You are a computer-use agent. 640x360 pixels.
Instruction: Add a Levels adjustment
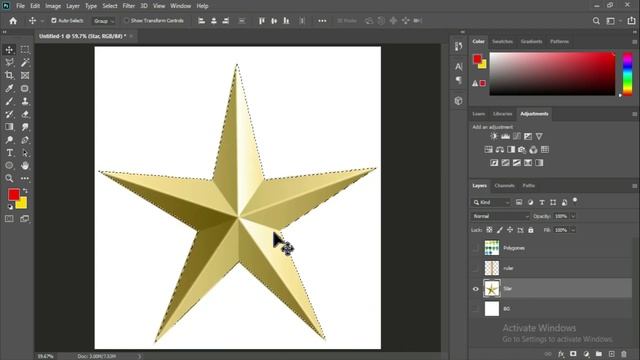(x=505, y=136)
